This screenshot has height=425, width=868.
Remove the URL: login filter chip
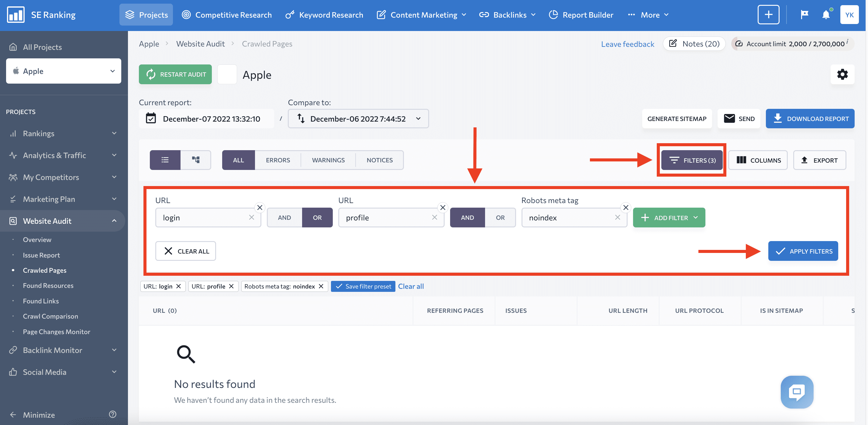click(x=179, y=286)
